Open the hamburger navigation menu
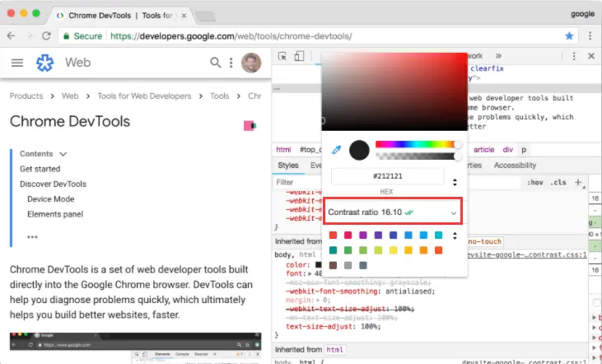This screenshot has width=602, height=364. coord(17,63)
